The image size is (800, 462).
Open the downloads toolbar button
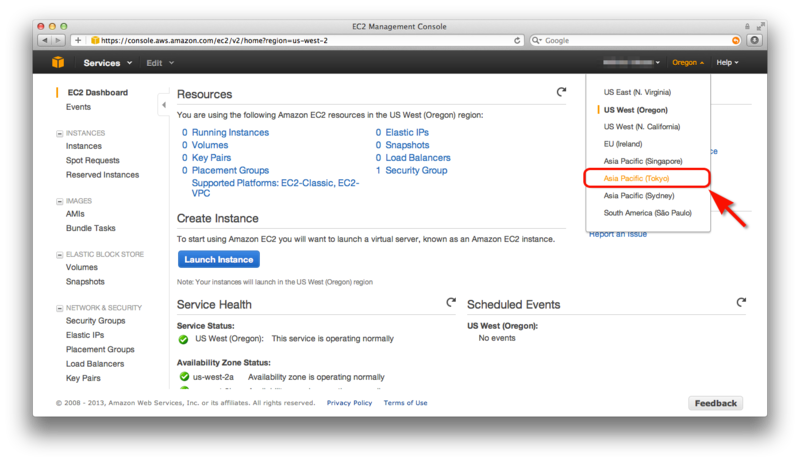[x=755, y=40]
